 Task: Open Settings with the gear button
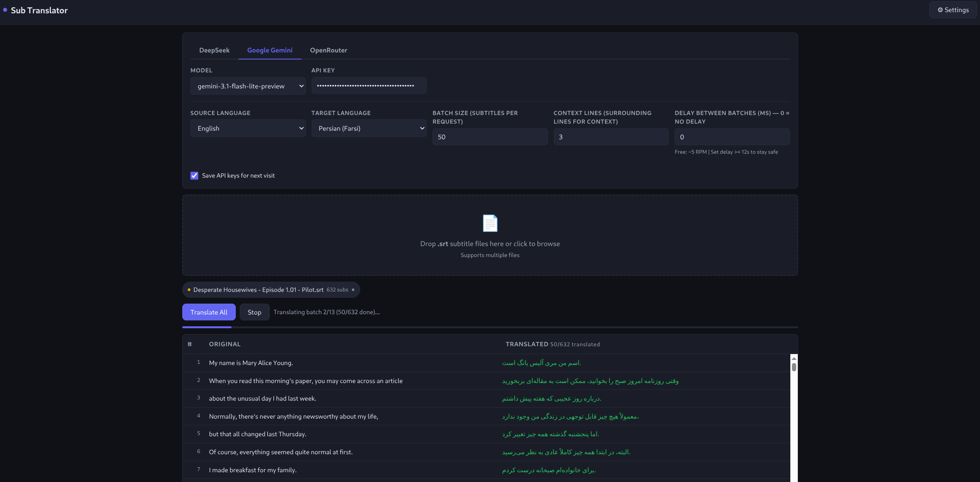point(953,10)
